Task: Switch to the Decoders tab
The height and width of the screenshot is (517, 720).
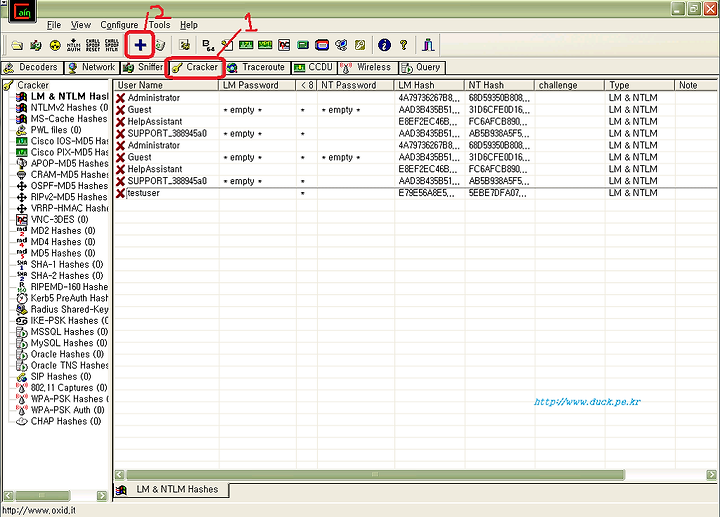Action: coord(30,67)
